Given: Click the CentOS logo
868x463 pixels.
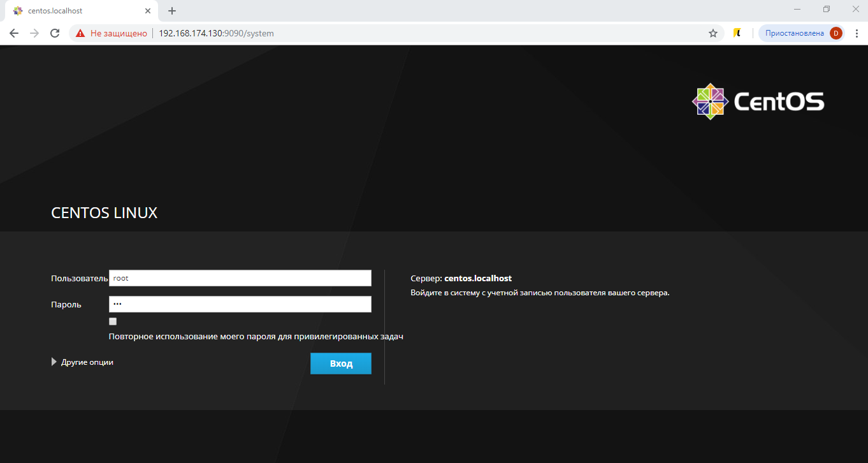Looking at the screenshot, I should pos(758,101).
